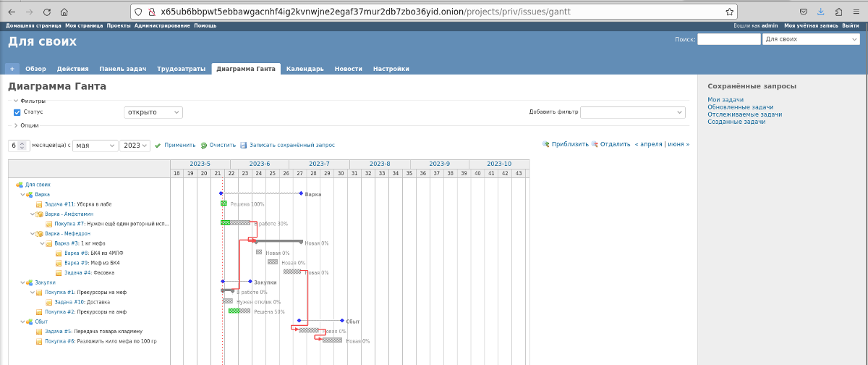The image size is (868, 365).
Task: Click Записать сохранённый запрос link
Action: click(x=287, y=146)
